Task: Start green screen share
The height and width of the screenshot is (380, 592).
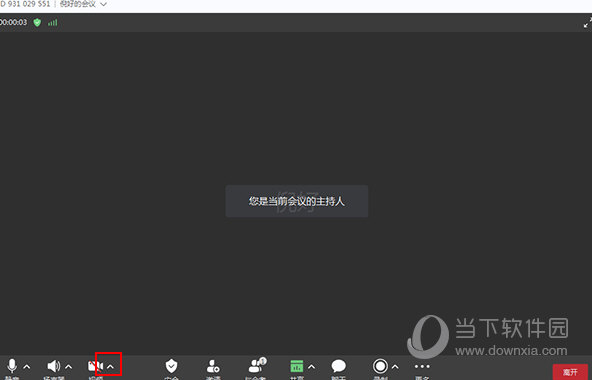Action: coord(297,368)
